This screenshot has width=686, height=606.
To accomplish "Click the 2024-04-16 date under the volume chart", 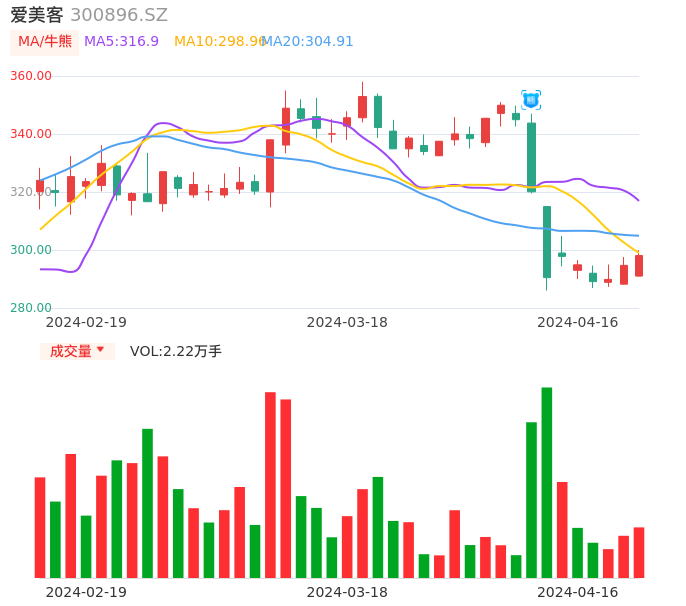I will 578,592.
